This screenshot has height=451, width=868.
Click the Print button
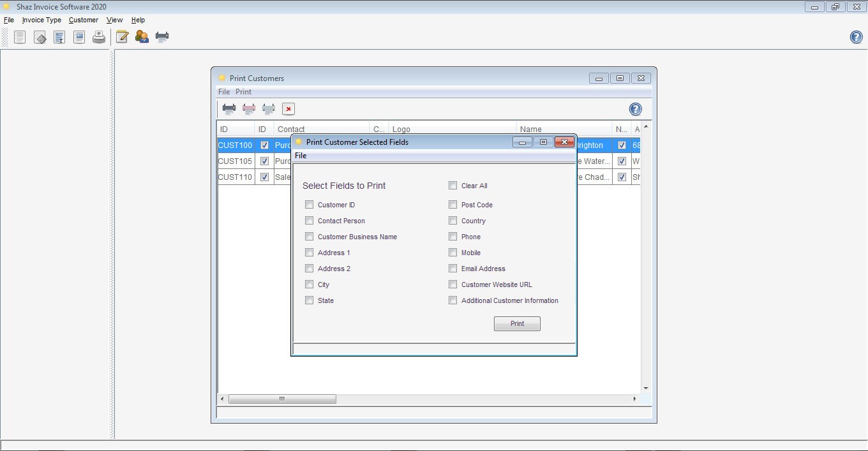click(517, 324)
